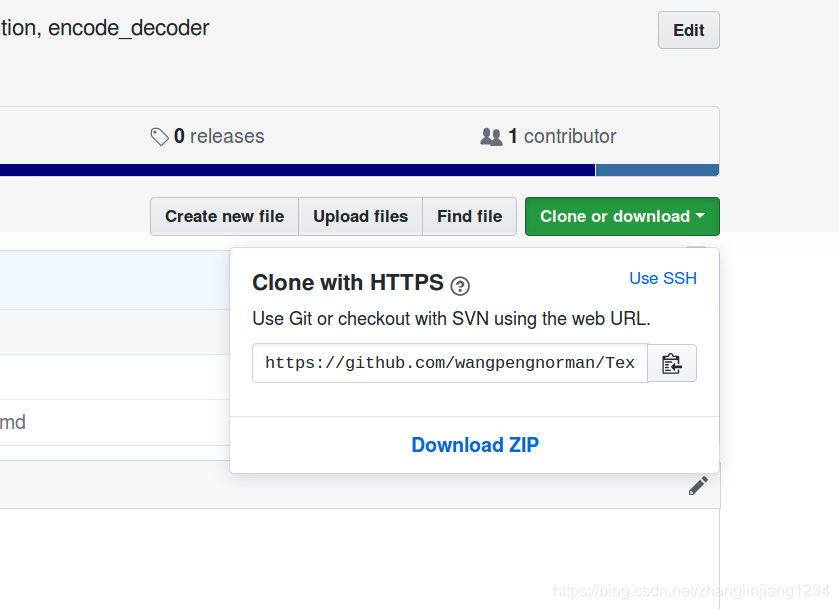Select the HTTPS clone URL field
Image resolution: width=839 pixels, height=609 pixels.
(450, 363)
